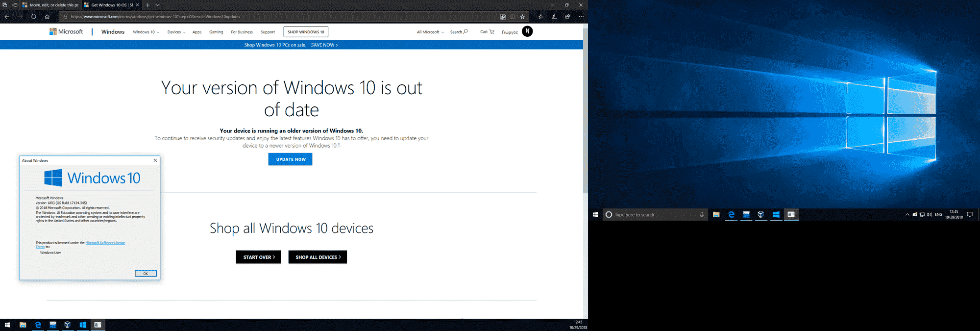Click SAVE NOW in the blue banner
The height and width of the screenshot is (331, 980).
[324, 45]
